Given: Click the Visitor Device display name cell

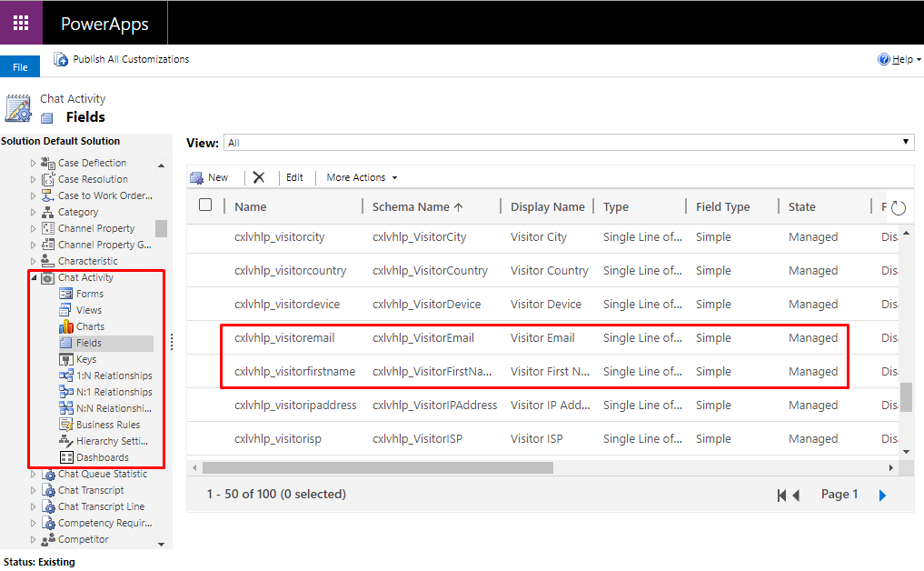Looking at the screenshot, I should tap(546, 305).
